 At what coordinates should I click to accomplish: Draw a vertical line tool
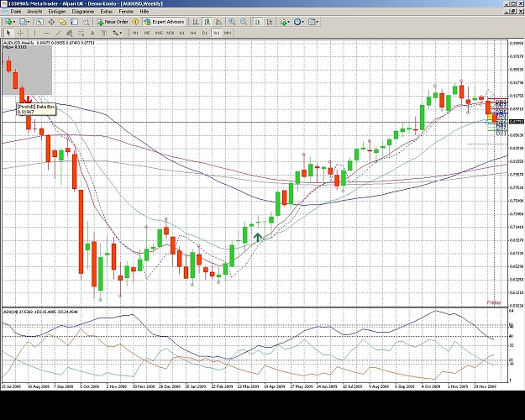[x=34, y=33]
